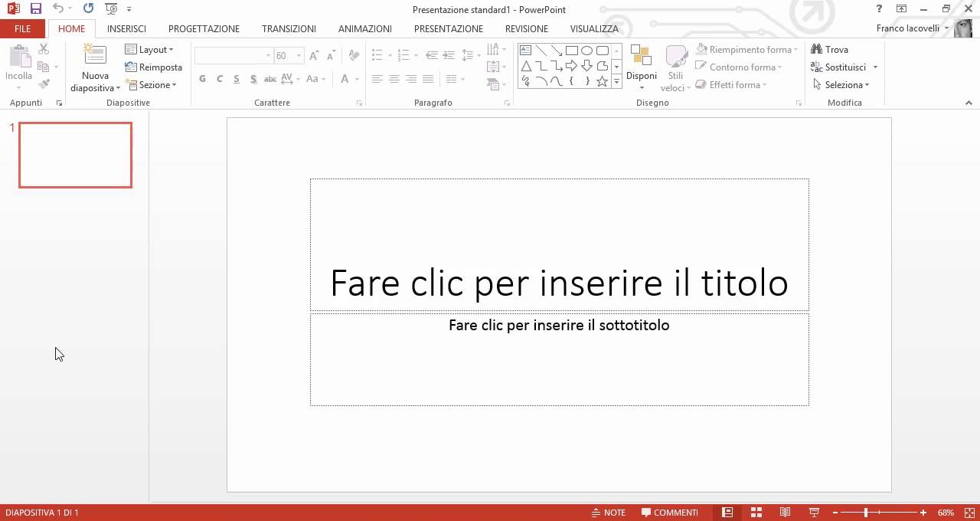Switch to slide sorter view
The height and width of the screenshot is (521, 980).
pyautogui.click(x=756, y=513)
